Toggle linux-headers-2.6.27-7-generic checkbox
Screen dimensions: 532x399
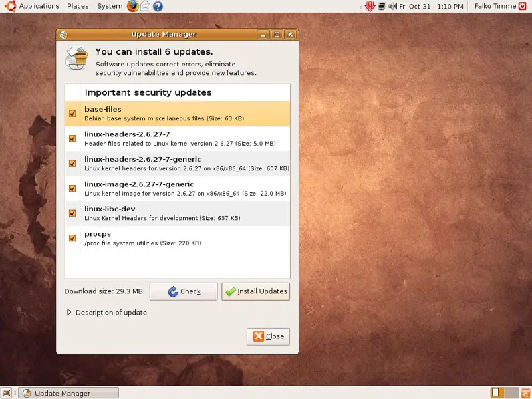72,163
